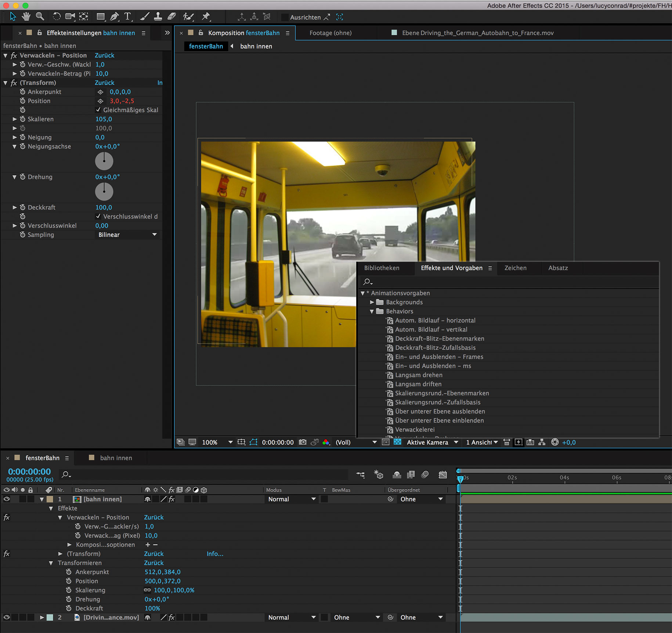Click the Drehung angle dial

[x=104, y=192]
